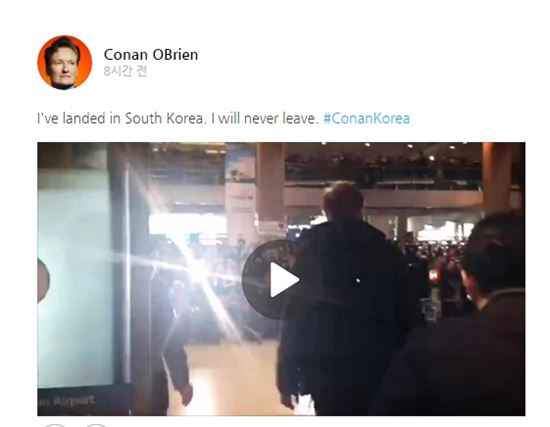View the orange-background avatar of the poster
Image resolution: width=550 pixels, height=427 pixels.
[65, 62]
